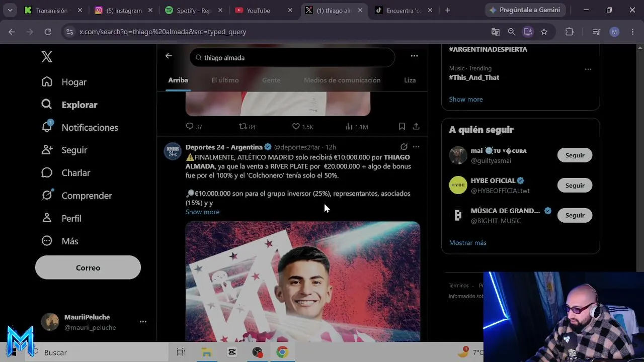Open search options three-dot menu

click(414, 56)
